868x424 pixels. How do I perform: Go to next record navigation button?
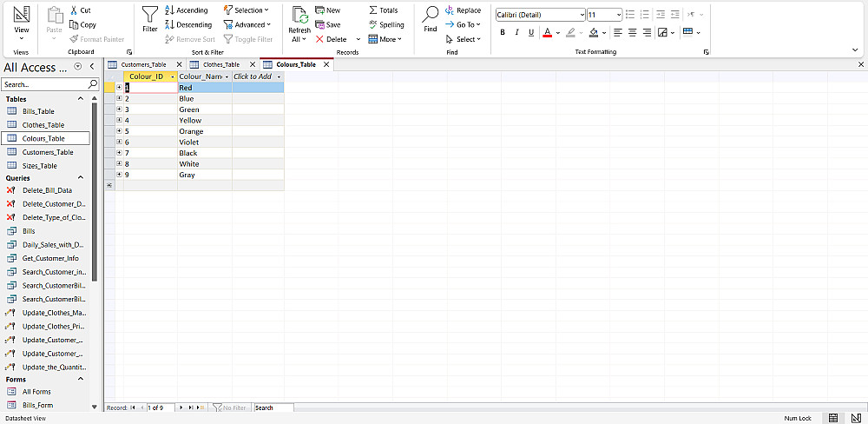[181, 408]
